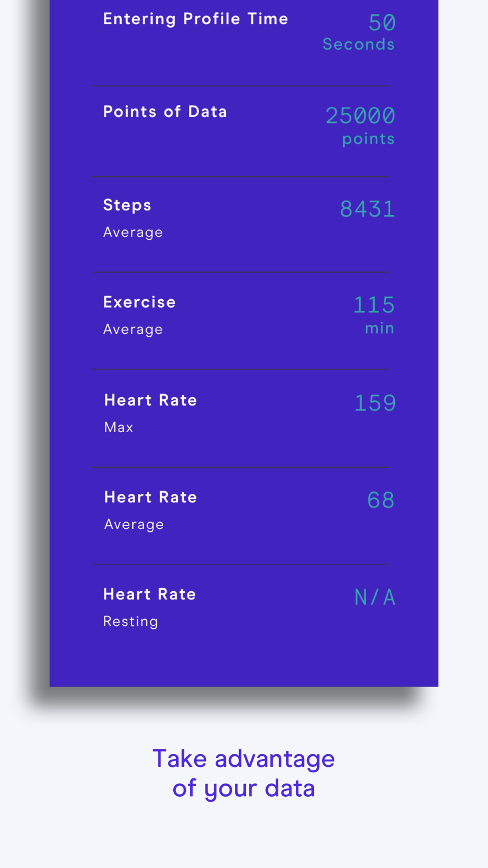The width and height of the screenshot is (488, 868).
Task: Open the Exercise heading
Action: click(x=140, y=302)
